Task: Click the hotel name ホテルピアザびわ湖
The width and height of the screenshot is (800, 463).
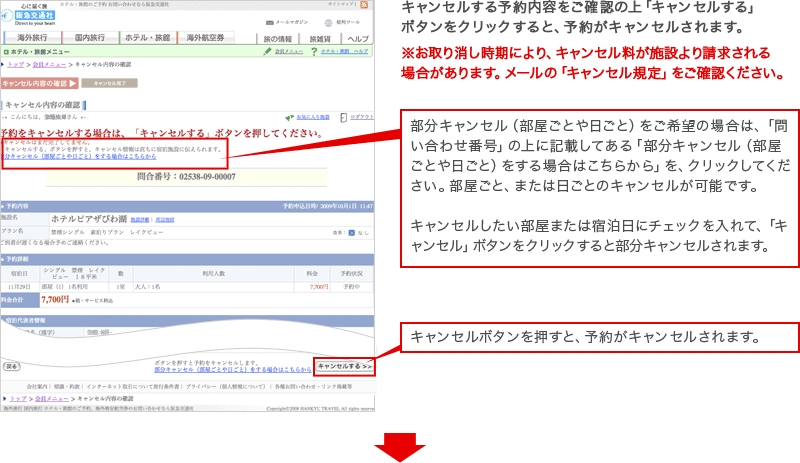Action: pos(89,219)
